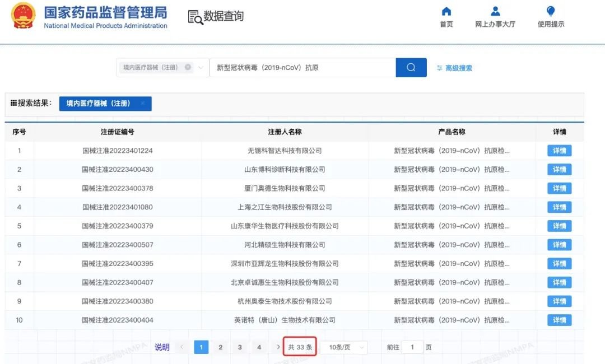Click registration number 国械注准20223401224
The height and width of the screenshot is (364, 605).
click(117, 151)
